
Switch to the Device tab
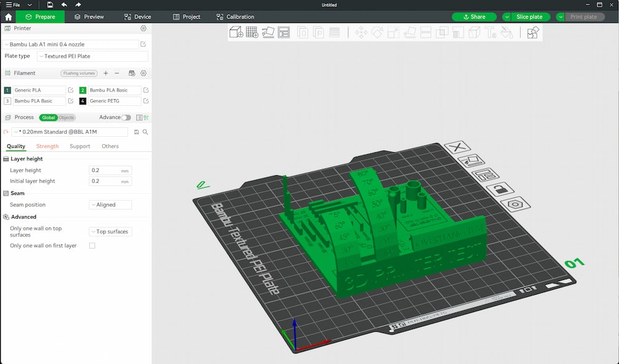tap(138, 17)
